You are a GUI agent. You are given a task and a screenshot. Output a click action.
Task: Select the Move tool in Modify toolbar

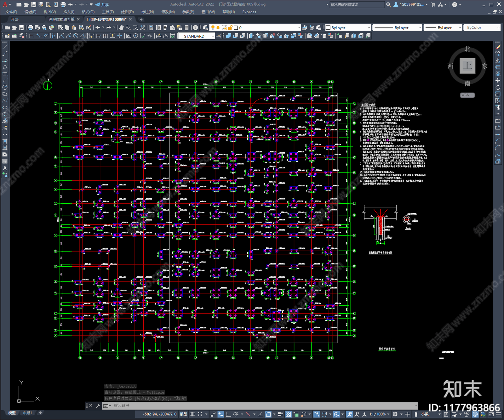498,81
